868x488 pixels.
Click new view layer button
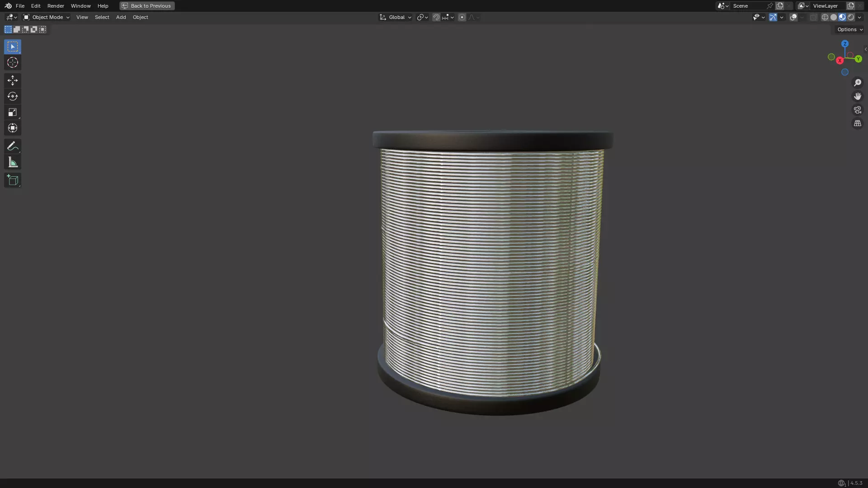click(x=851, y=6)
